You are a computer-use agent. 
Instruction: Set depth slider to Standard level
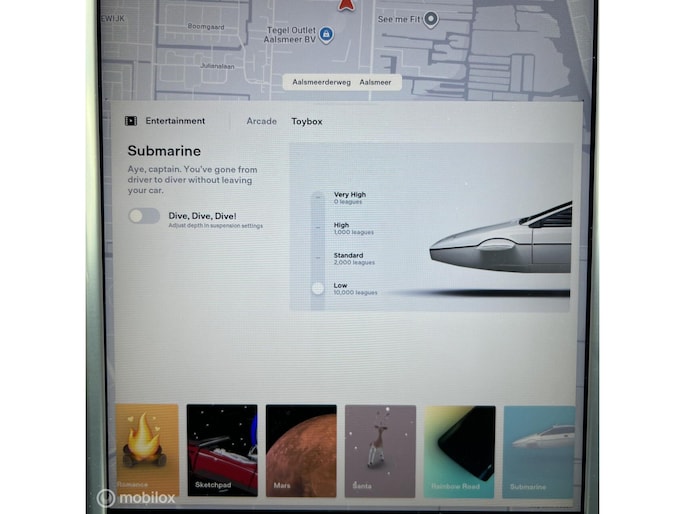(318, 258)
